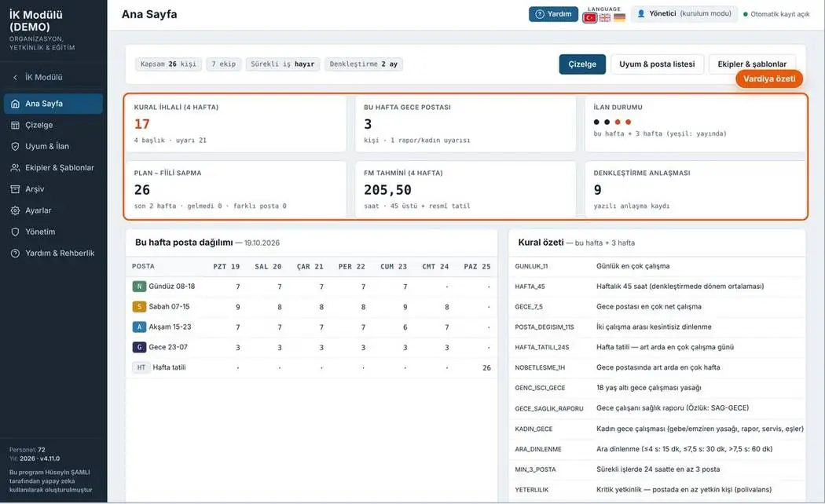Open the Arşiv archive icon
This screenshot has width=825, height=504.
15,189
